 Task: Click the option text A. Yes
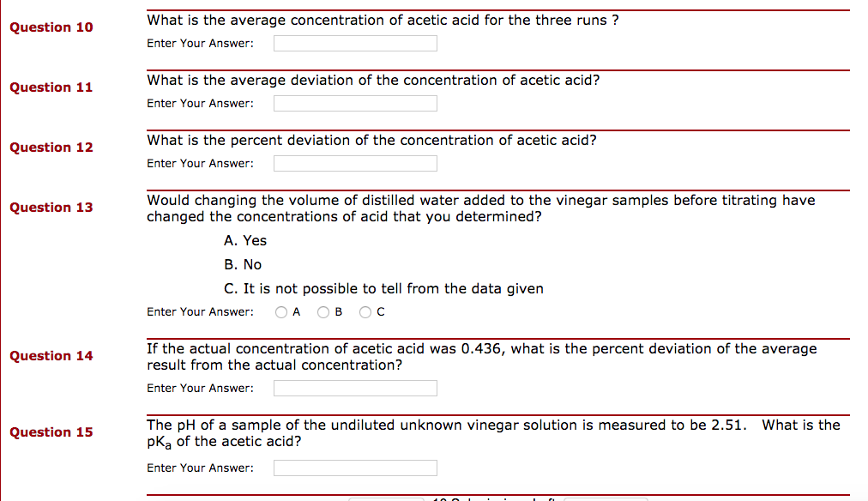(245, 241)
